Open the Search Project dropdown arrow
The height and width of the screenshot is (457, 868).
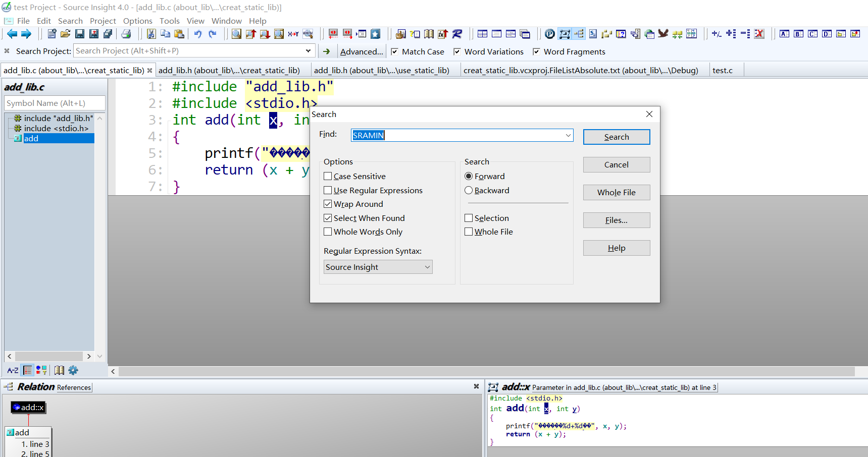pyautogui.click(x=309, y=51)
